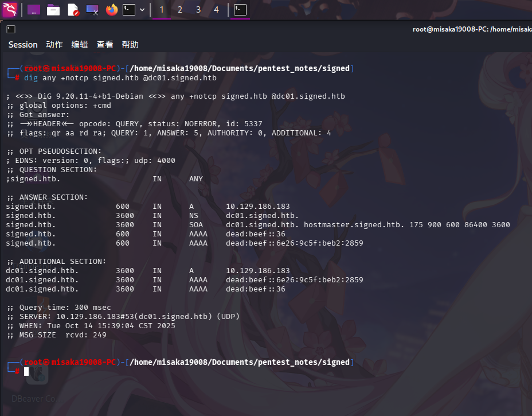Click the dig command line text
Viewport: 532px width, 416px height.
point(120,78)
